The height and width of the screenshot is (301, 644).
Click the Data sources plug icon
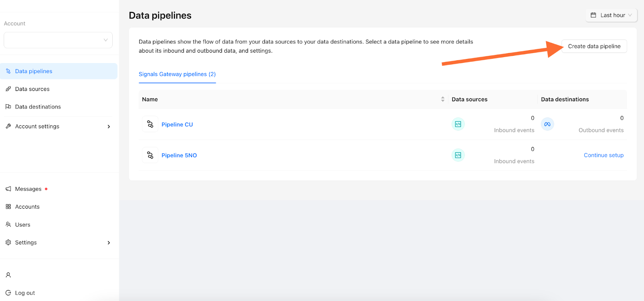pos(8,89)
